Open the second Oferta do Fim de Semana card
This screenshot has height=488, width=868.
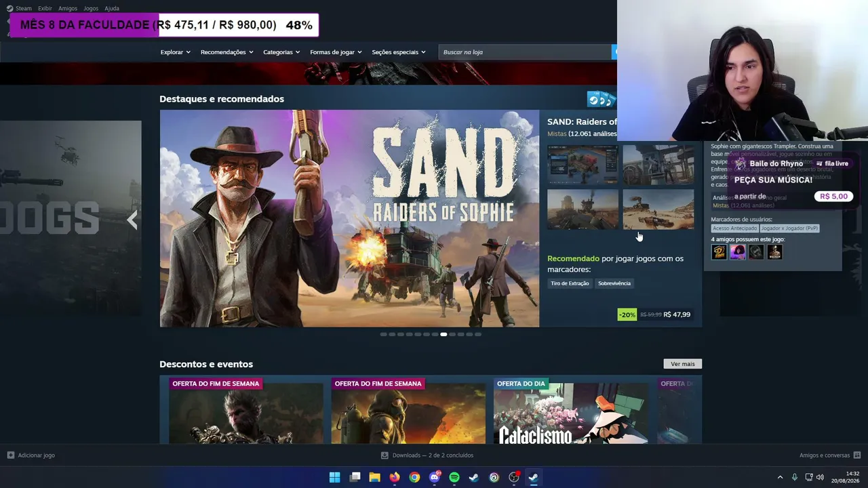[x=408, y=410]
